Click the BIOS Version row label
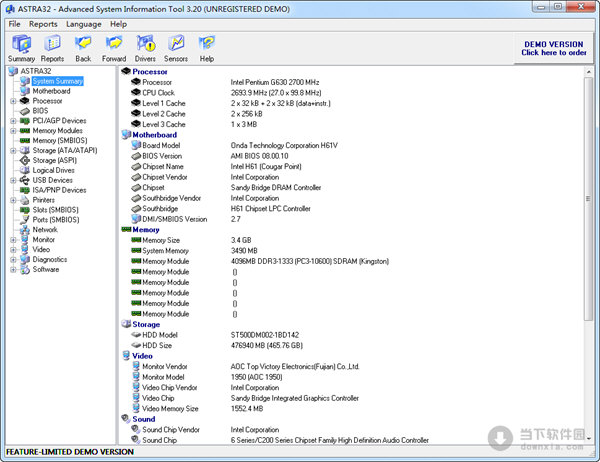This screenshot has width=600, height=462. pyautogui.click(x=162, y=156)
